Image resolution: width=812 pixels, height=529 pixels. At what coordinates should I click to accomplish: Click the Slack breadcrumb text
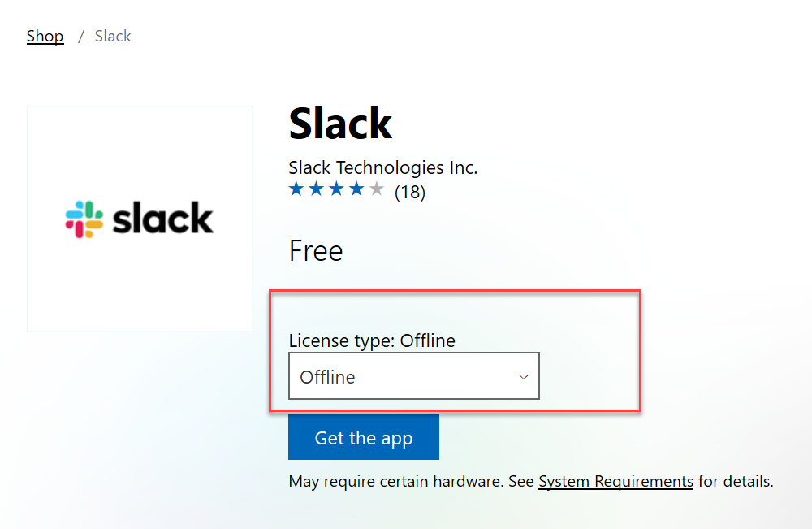point(113,36)
